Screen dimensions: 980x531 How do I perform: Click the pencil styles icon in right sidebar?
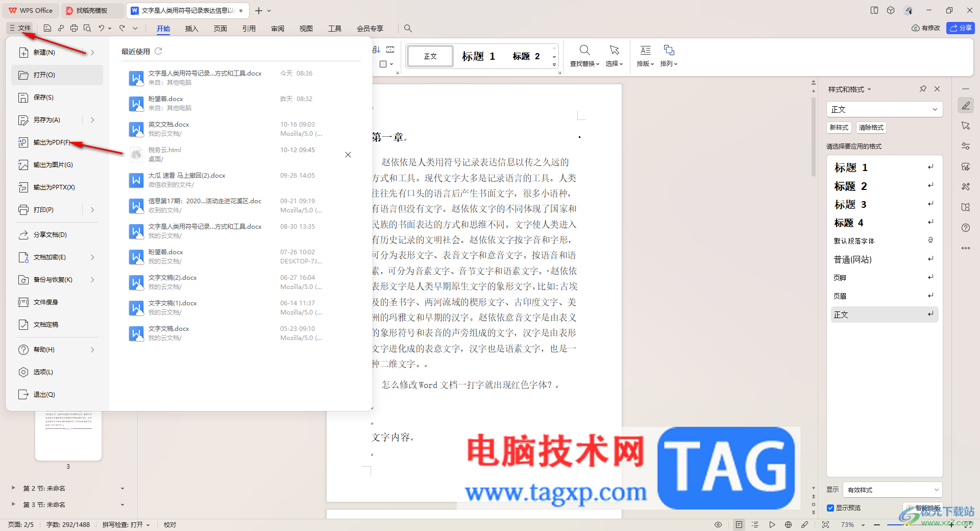tap(965, 106)
